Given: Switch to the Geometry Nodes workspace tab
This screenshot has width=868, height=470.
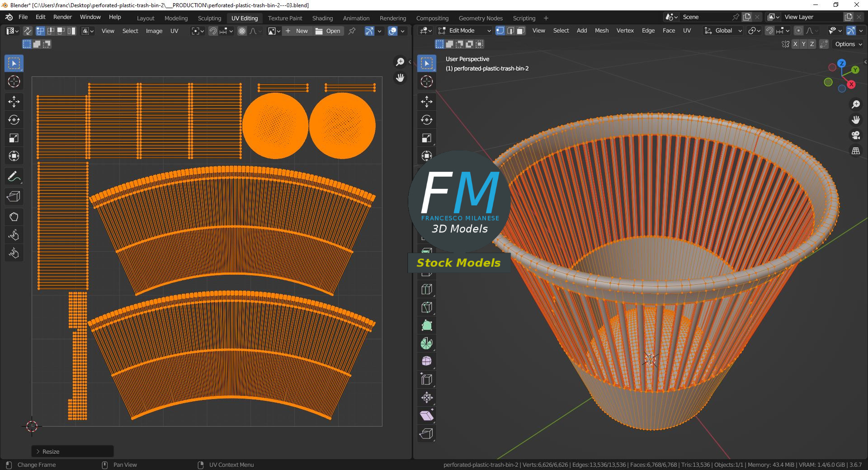Looking at the screenshot, I should (481, 18).
